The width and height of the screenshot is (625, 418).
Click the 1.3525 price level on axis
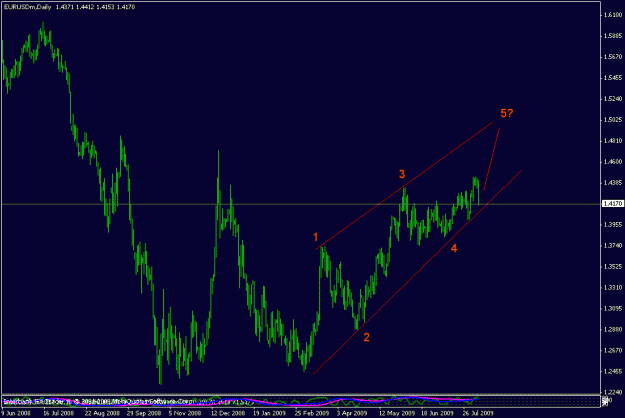pyautogui.click(x=613, y=267)
